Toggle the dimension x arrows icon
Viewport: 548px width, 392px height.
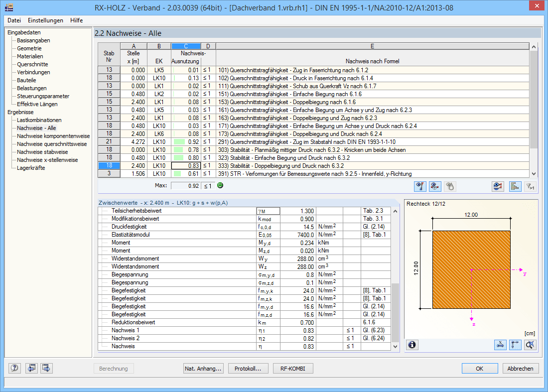point(501,345)
